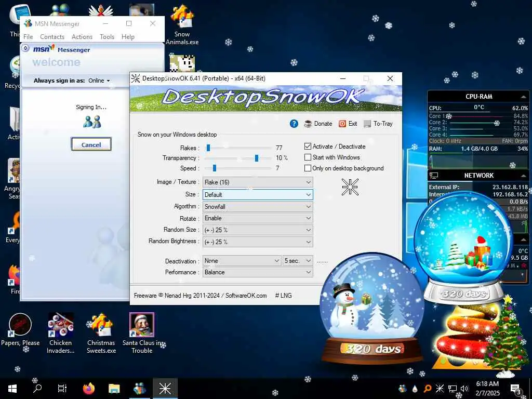Open MSN Messenger Help menu
The width and height of the screenshot is (532, 399).
point(128,37)
